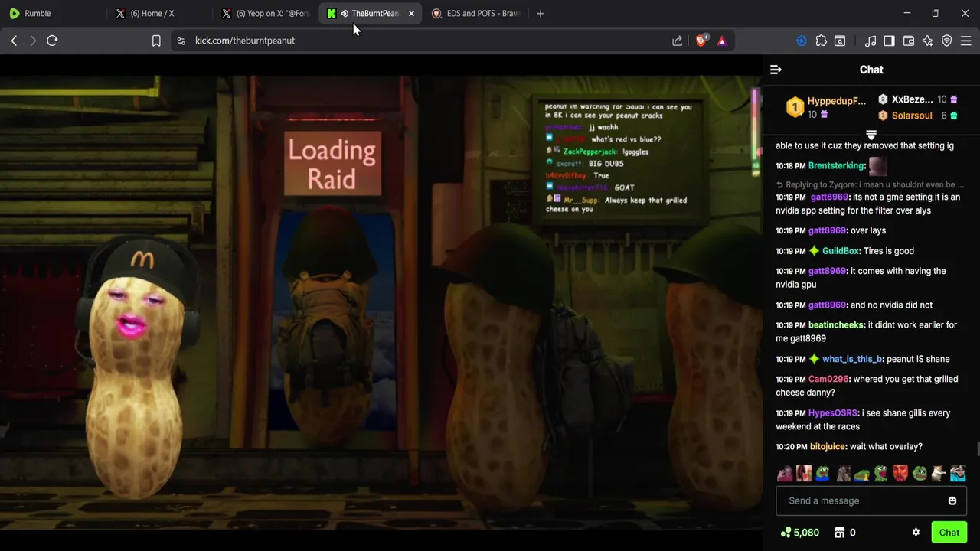
Task: Share this page via address bar share icon
Action: (x=678, y=41)
